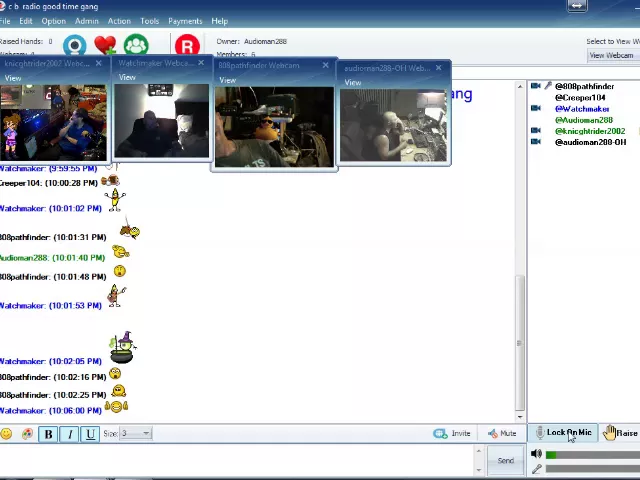Click camera icon beside @Watchmaker

(536, 108)
